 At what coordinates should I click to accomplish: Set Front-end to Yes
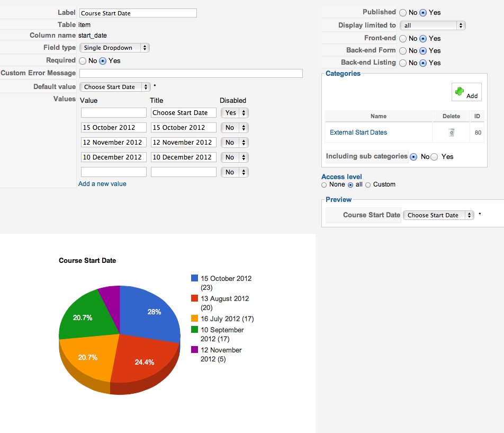(423, 39)
